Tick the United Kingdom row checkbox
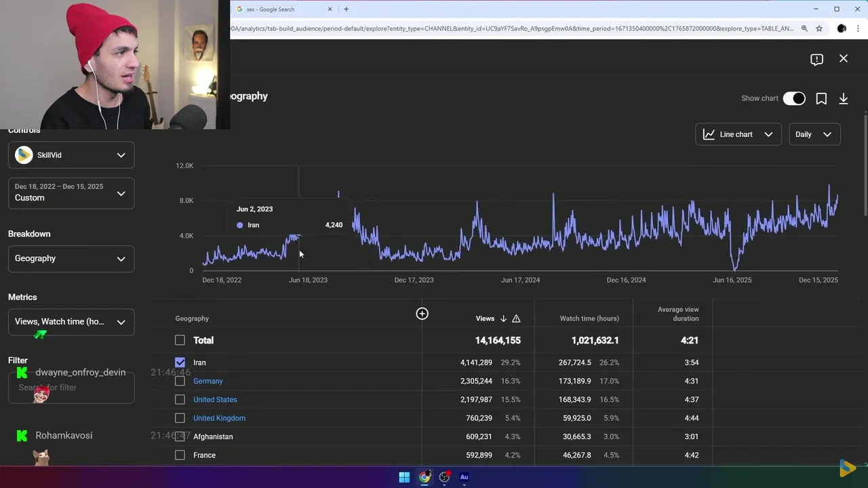Image resolution: width=868 pixels, height=488 pixels. click(180, 418)
